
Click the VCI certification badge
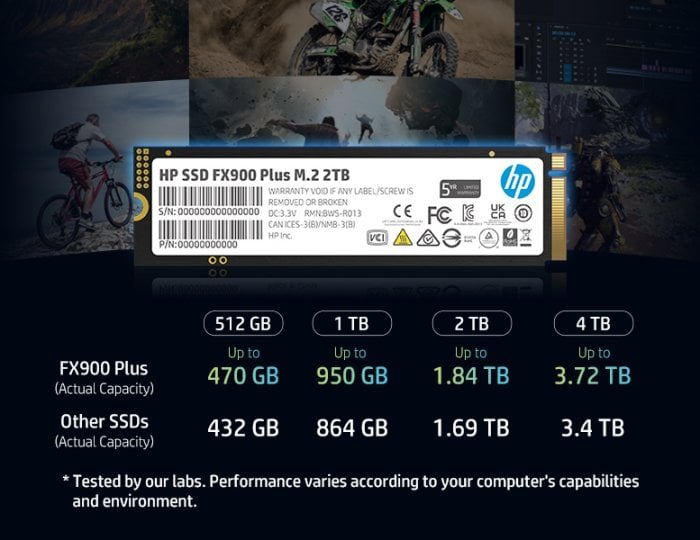[377, 237]
